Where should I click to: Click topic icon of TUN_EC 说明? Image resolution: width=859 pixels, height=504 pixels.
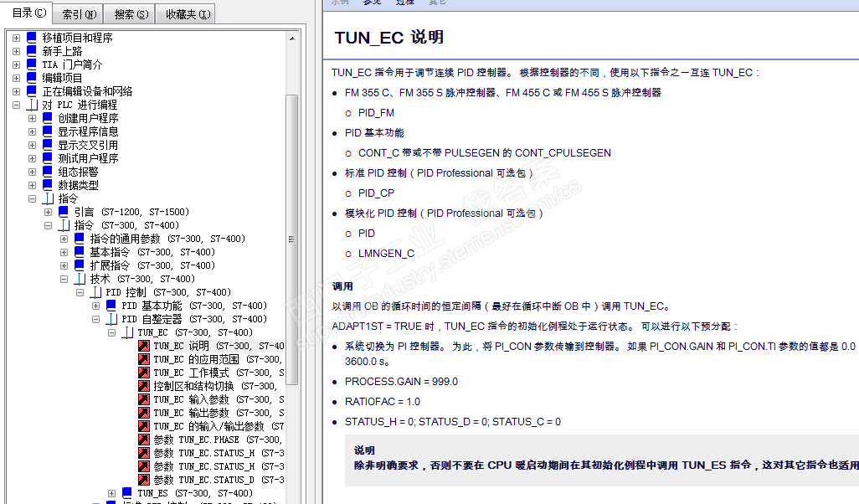[x=143, y=346]
